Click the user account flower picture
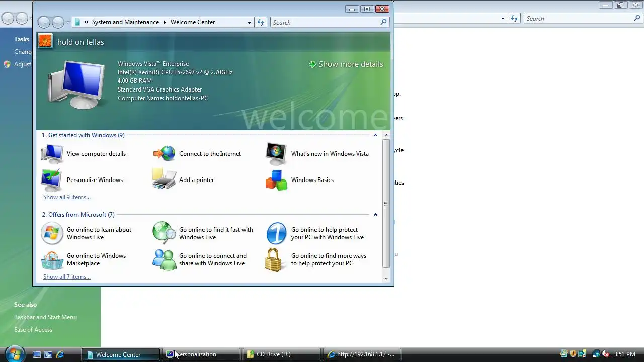Viewport: 644px width, 362px height. coord(45,42)
